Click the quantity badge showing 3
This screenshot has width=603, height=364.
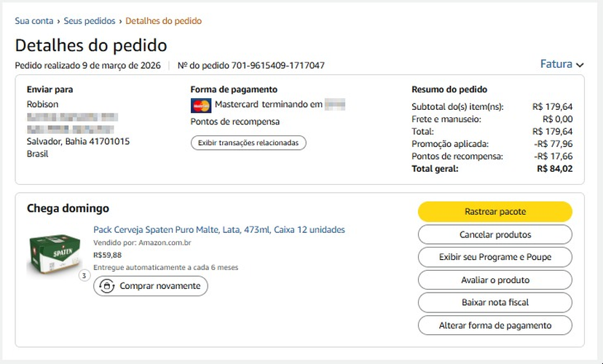pos(84,276)
